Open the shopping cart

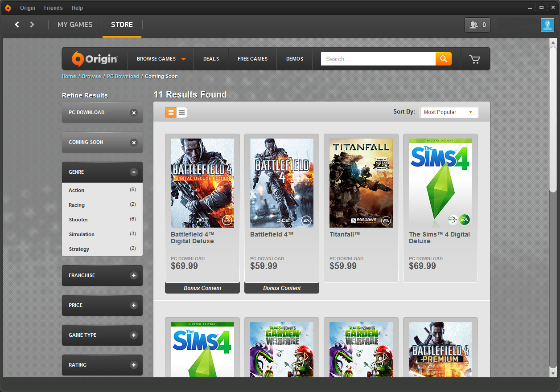coord(474,58)
